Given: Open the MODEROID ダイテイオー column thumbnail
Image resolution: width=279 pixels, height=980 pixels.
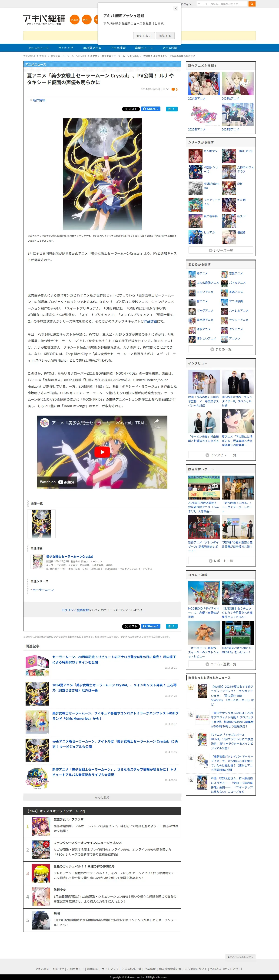Looking at the screenshot, I should [x=204, y=593].
